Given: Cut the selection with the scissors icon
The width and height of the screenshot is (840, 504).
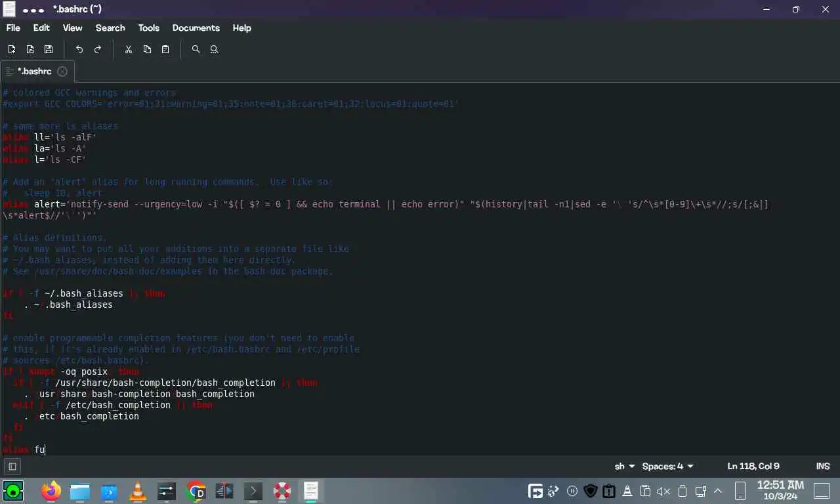Looking at the screenshot, I should pos(129,49).
